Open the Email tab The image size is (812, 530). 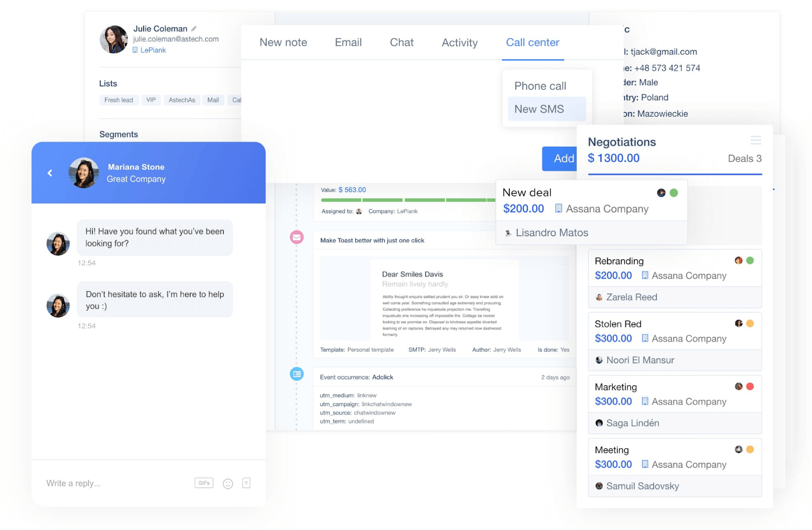coord(348,43)
